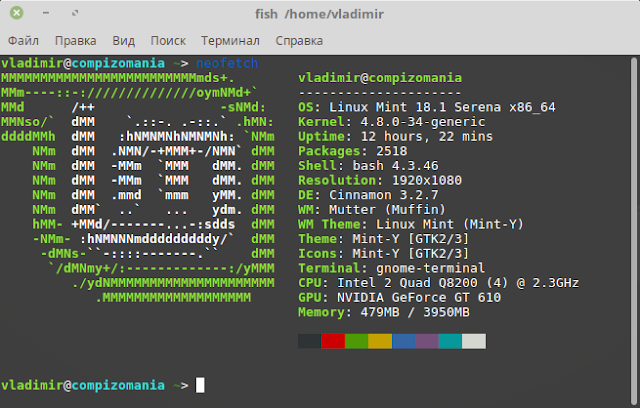The height and width of the screenshot is (408, 640).
Task: Click the 'Uptime: 12 hours, 22 mins' line
Action: click(395, 137)
